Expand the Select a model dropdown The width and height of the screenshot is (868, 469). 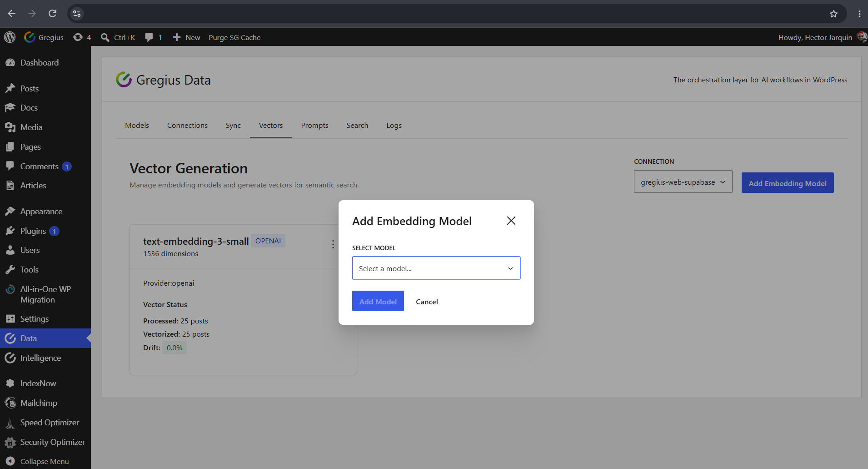436,268
